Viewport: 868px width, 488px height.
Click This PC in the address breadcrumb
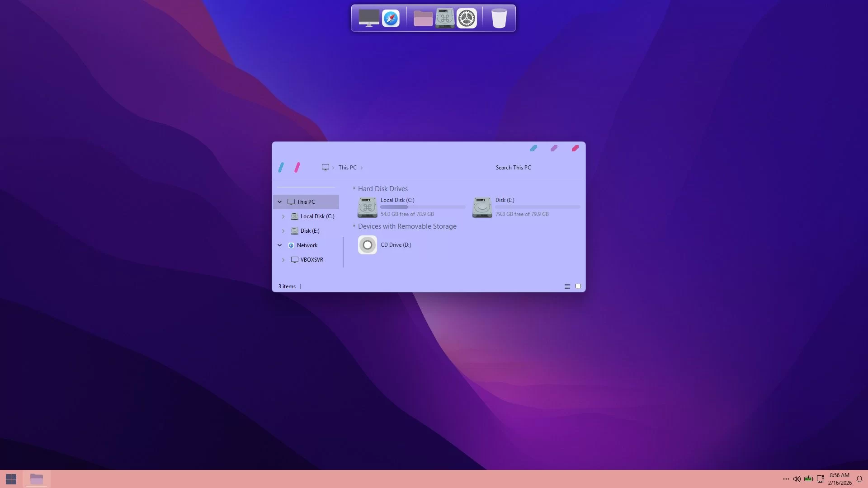347,168
